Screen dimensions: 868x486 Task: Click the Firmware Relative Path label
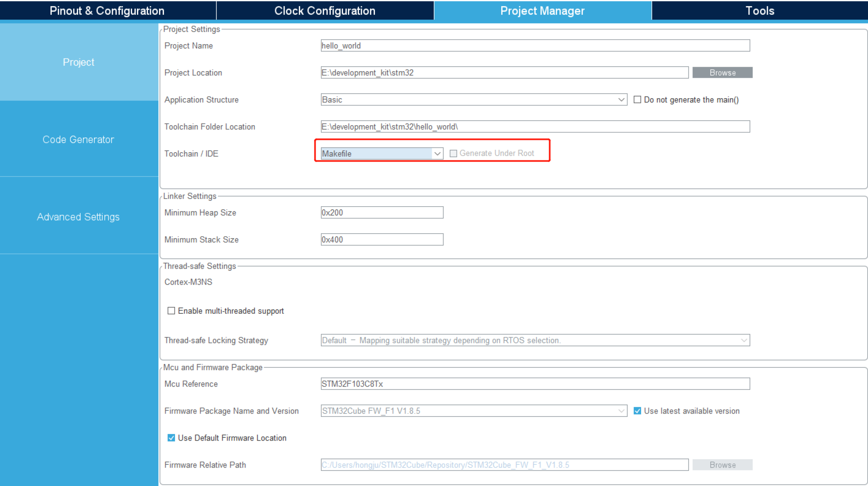click(205, 465)
